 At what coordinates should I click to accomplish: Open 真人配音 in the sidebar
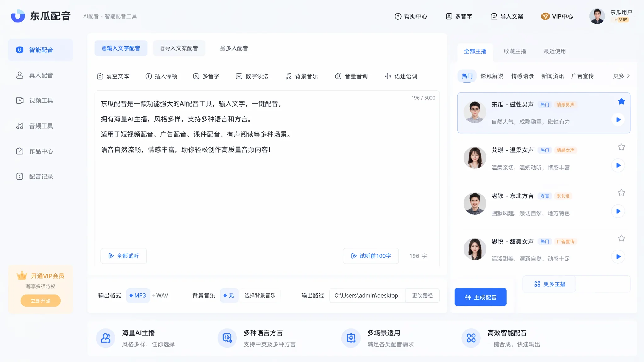(x=41, y=75)
